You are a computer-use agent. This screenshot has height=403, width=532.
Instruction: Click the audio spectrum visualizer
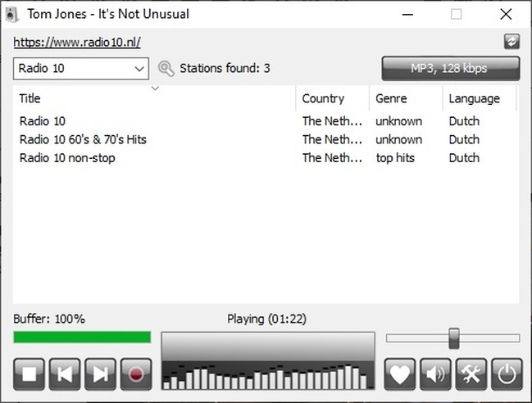pos(268,360)
